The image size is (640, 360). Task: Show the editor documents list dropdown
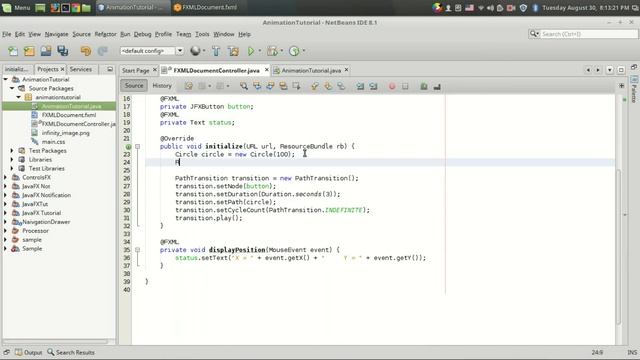pos(609,70)
